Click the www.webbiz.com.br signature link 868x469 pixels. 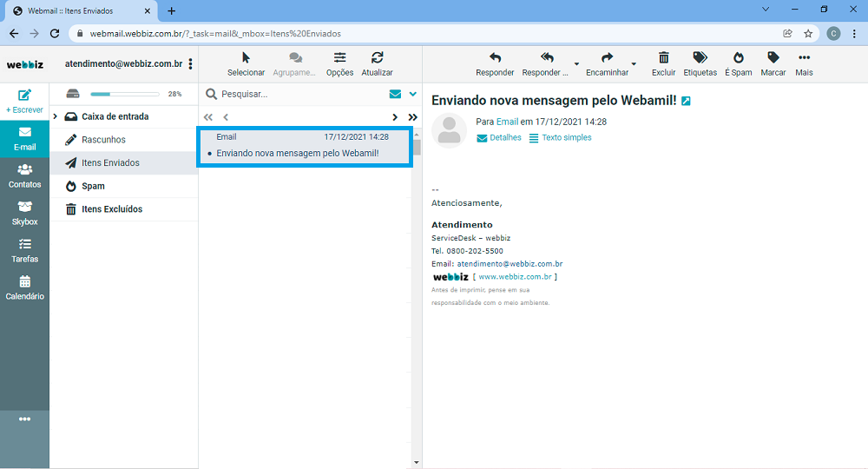point(516,277)
